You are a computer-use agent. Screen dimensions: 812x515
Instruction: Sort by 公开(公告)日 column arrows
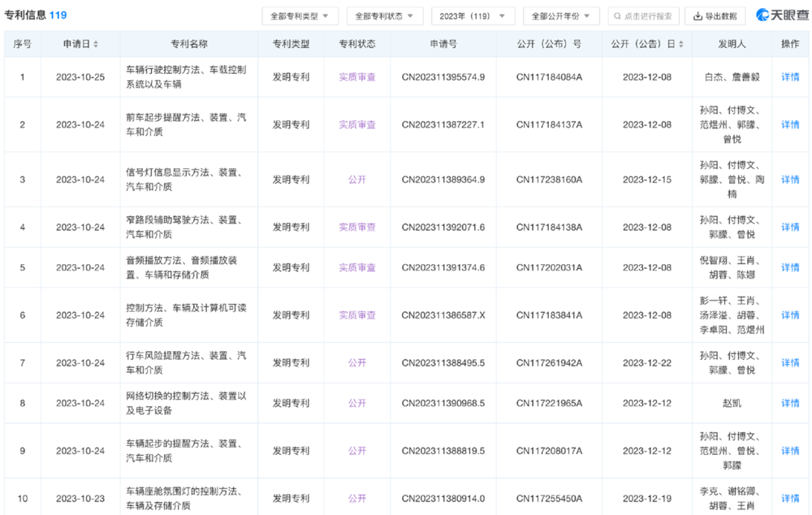coord(681,45)
